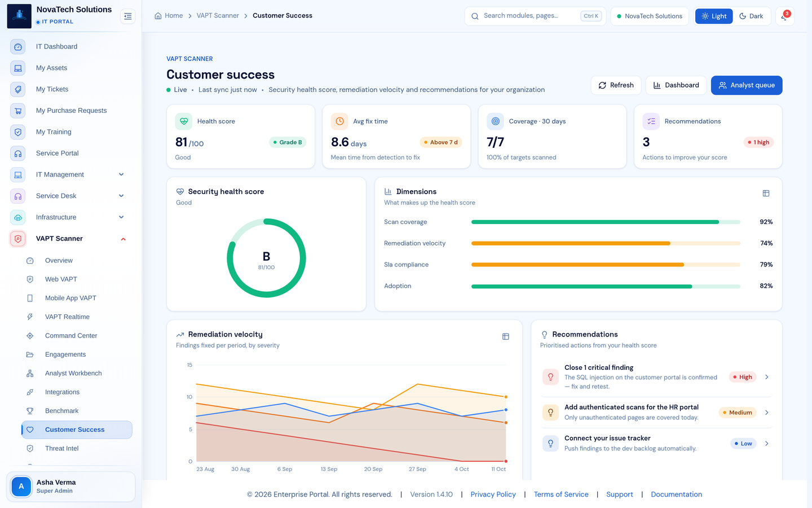Click the Scan coverage progress bar
This screenshot has width=812, height=508.
point(606,222)
